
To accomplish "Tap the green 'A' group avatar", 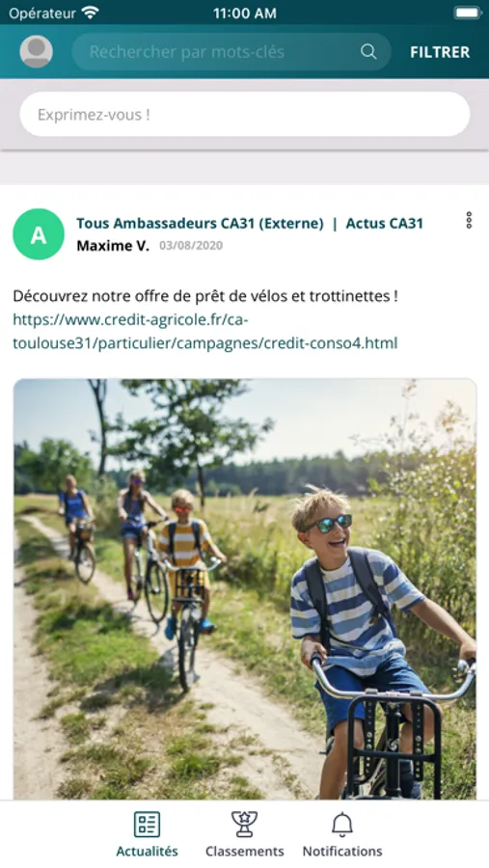I will pos(39,234).
